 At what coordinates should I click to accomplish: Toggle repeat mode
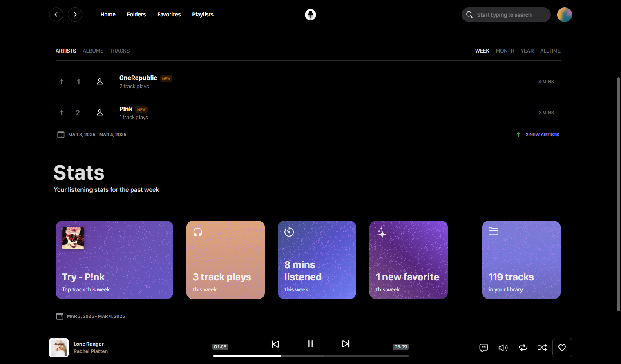(523, 348)
